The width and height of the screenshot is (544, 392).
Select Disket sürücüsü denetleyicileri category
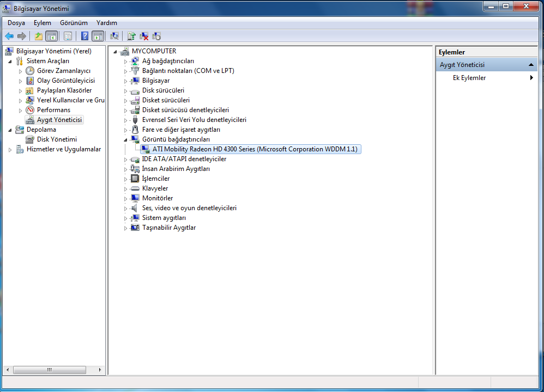(185, 110)
